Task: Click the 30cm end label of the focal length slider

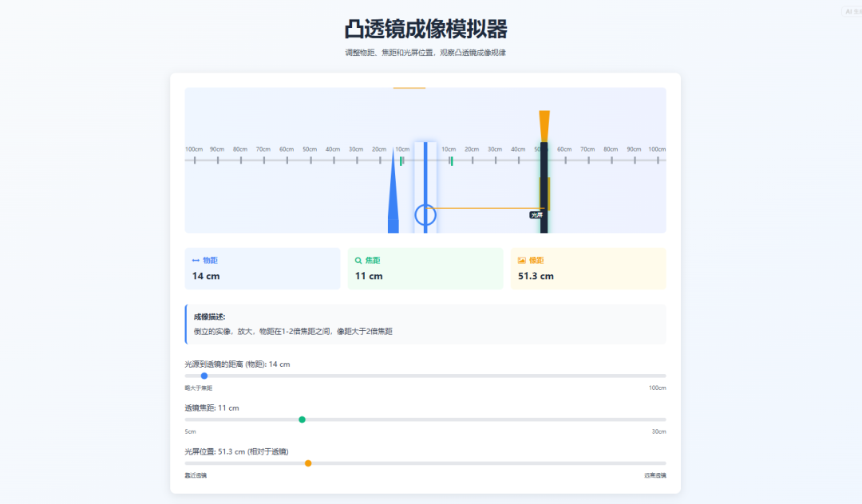Action: [x=658, y=431]
